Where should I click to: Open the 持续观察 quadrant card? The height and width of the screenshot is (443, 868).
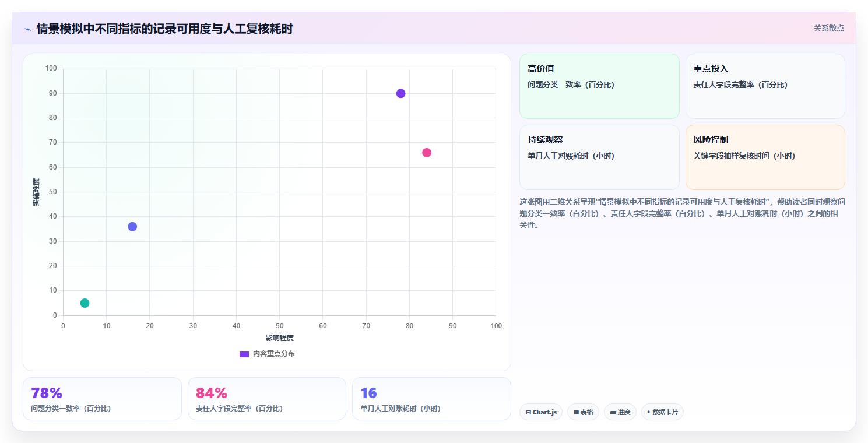599,157
